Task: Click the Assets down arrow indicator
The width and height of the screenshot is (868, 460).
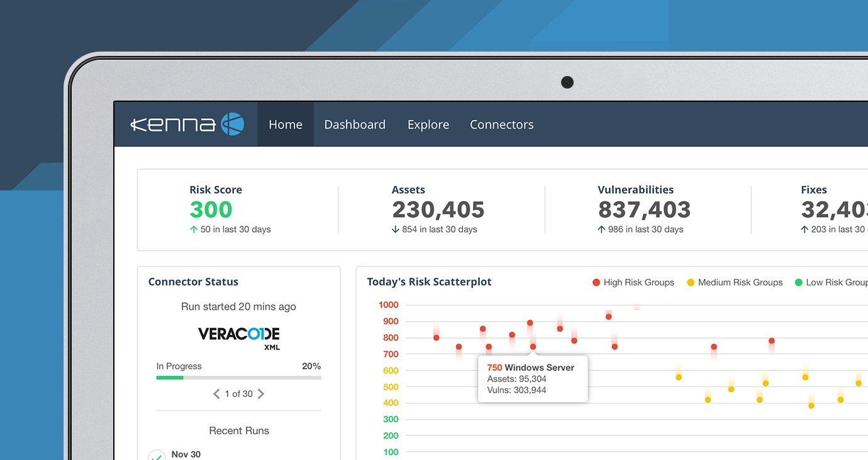Action: pyautogui.click(x=396, y=229)
